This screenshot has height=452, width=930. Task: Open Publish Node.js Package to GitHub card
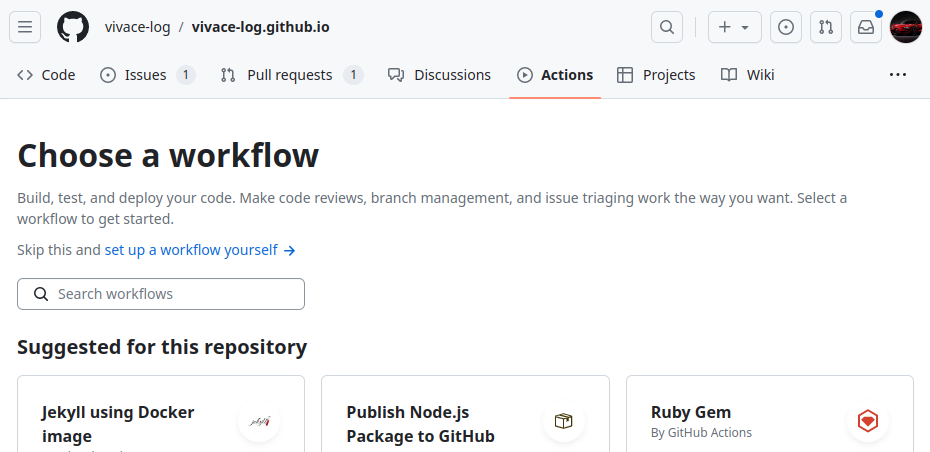pos(465,413)
